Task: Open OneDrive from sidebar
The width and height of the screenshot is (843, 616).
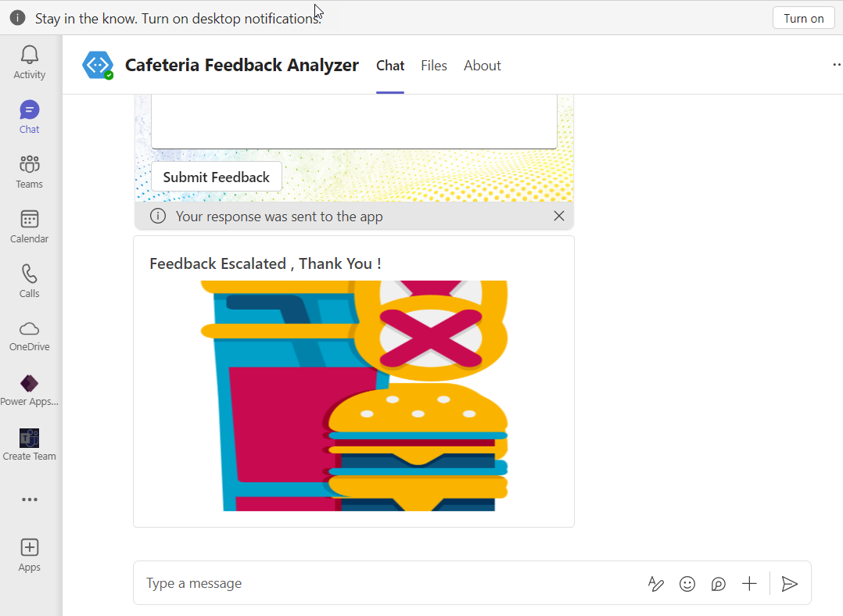Action: (x=30, y=335)
